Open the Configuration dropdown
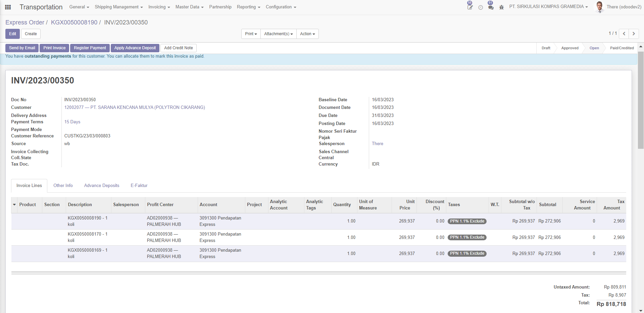Screen dimensions: 644x313 click(x=281, y=7)
